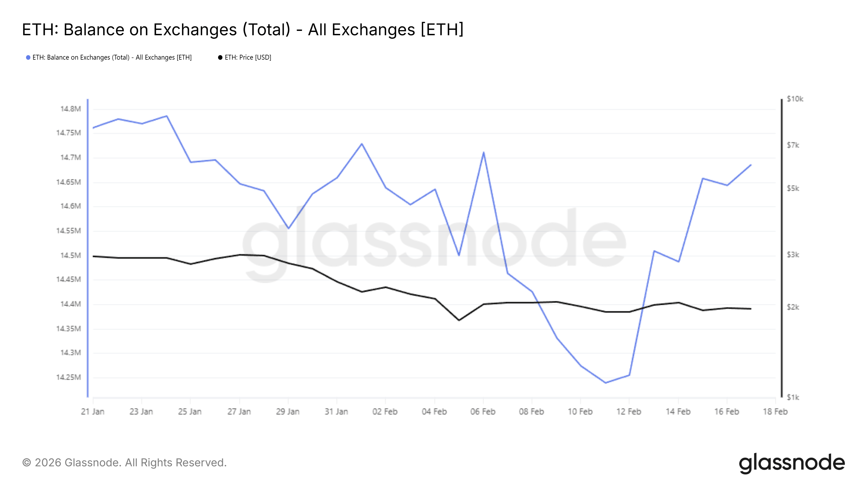868x488 pixels.
Task: Select the '12 Feb' date on the x-axis
Action: pyautogui.click(x=629, y=412)
